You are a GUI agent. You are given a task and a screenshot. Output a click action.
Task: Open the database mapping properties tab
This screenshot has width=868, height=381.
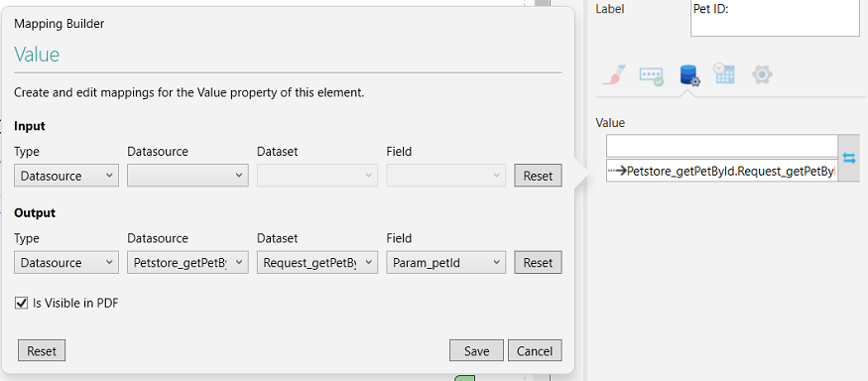pyautogui.click(x=689, y=75)
